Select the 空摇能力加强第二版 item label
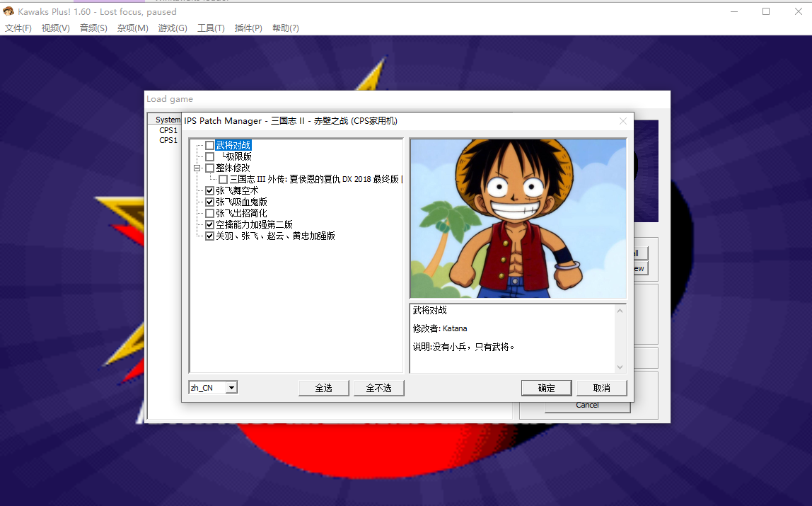The image size is (812, 506). point(254,225)
